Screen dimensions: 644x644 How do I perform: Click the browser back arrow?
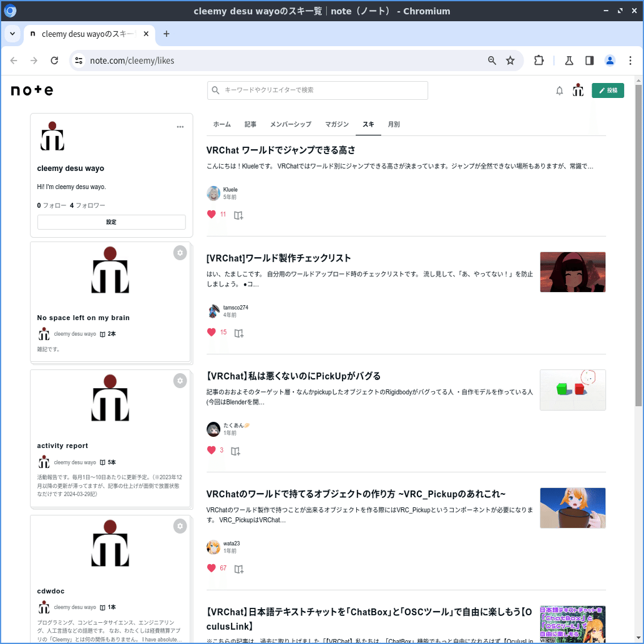tap(14, 61)
